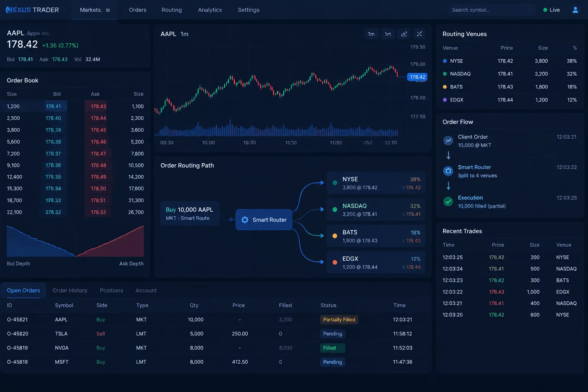This screenshot has height=392, width=588.
Task: Click the 12:03:22 EDGX trade row price 178.43
Action: pos(497,292)
